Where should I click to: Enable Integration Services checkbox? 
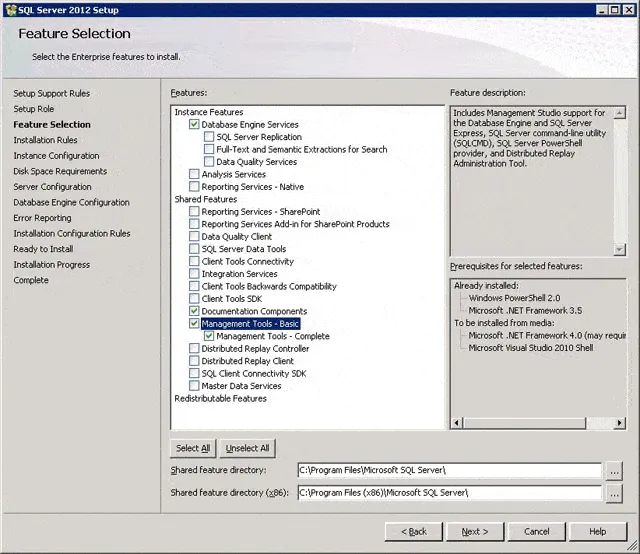[x=194, y=274]
